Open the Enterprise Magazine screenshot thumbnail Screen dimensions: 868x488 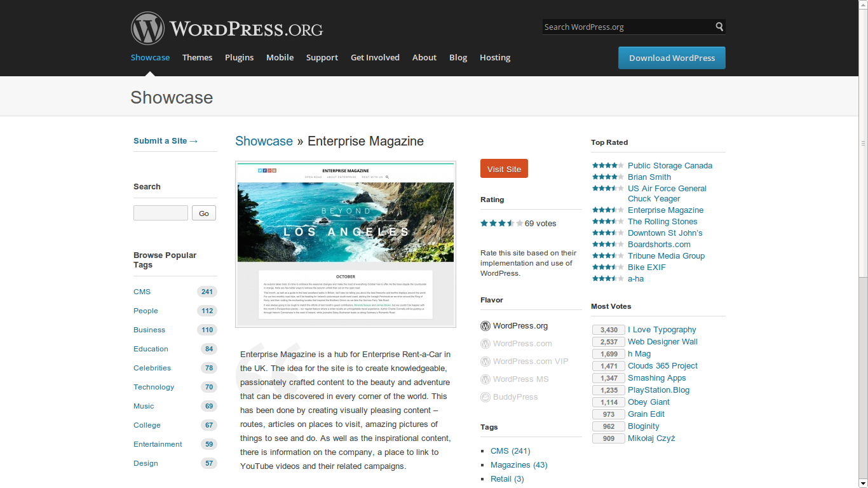click(346, 244)
